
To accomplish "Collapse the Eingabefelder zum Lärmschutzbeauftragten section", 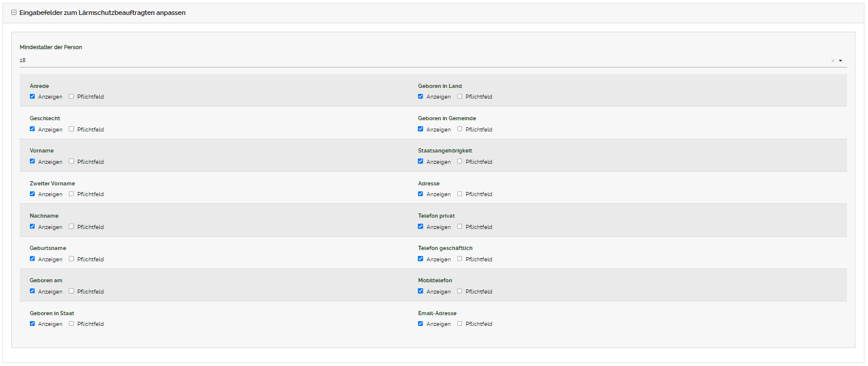I will pos(14,13).
